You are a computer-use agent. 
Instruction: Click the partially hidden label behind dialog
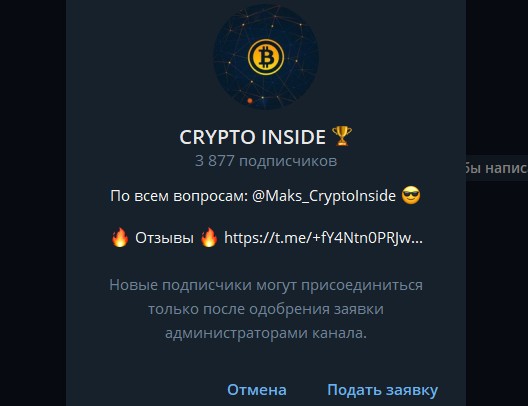click(x=497, y=168)
